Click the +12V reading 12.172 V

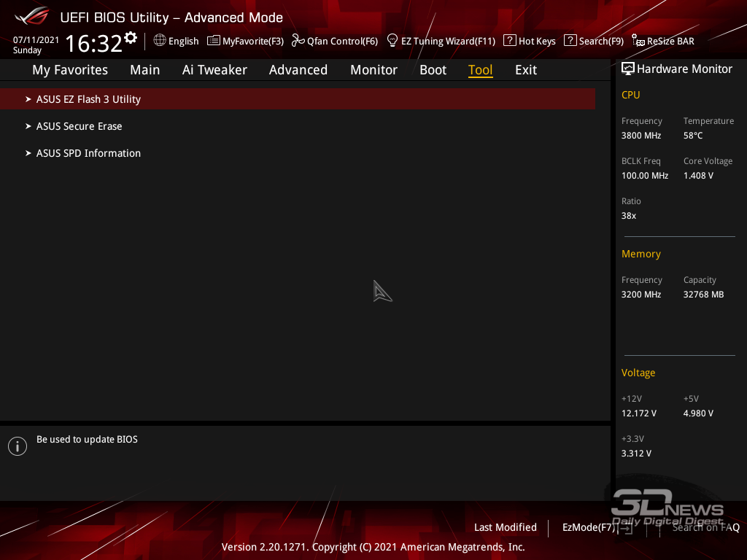coord(639,413)
